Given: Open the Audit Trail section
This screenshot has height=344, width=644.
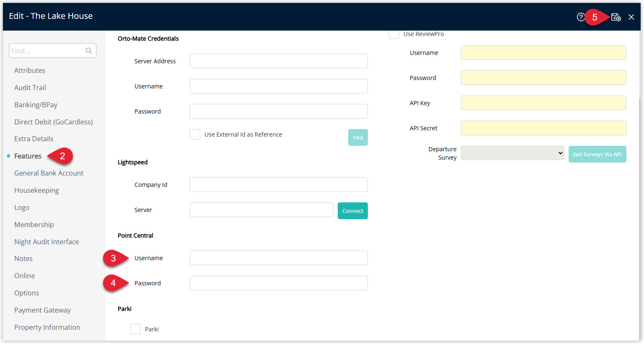Looking at the screenshot, I should [30, 88].
